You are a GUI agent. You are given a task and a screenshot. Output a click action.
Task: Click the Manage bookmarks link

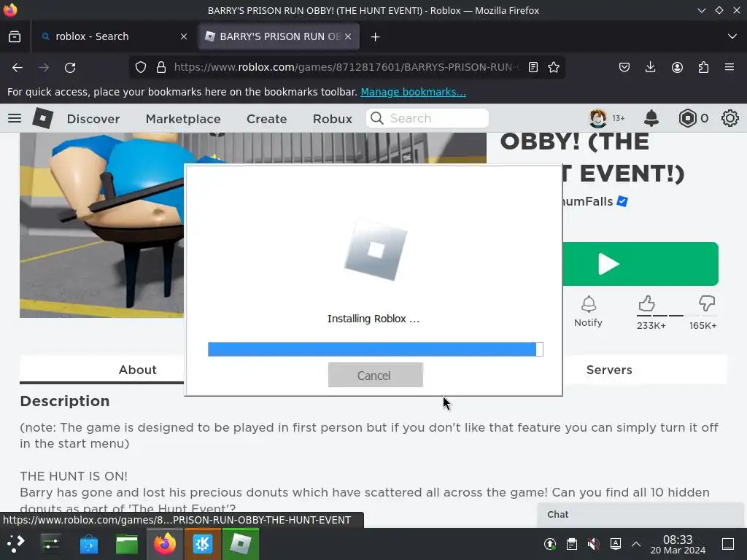pos(413,92)
